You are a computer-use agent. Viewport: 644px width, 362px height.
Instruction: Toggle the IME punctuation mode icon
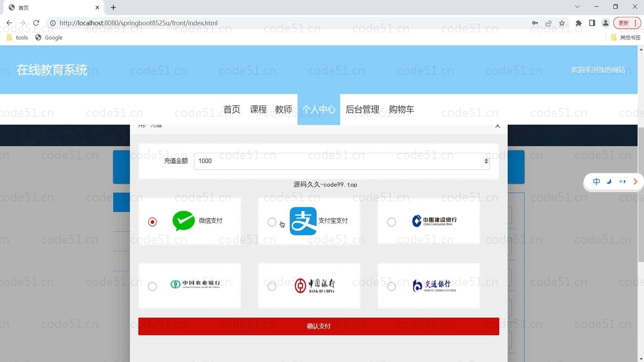(x=622, y=181)
